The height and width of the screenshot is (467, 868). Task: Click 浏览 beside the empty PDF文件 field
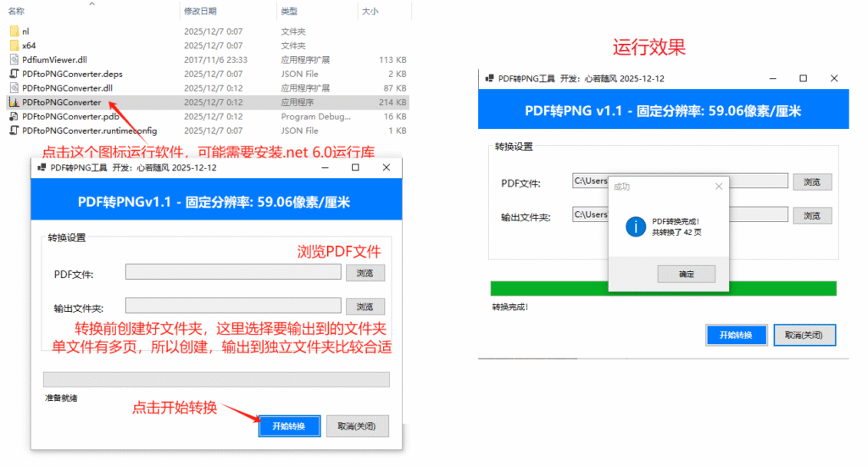pyautogui.click(x=364, y=273)
